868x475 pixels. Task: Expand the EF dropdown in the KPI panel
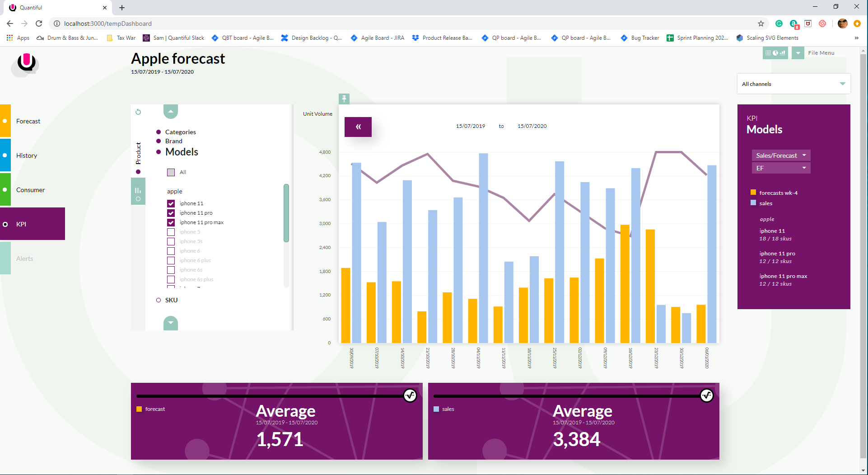(781, 168)
